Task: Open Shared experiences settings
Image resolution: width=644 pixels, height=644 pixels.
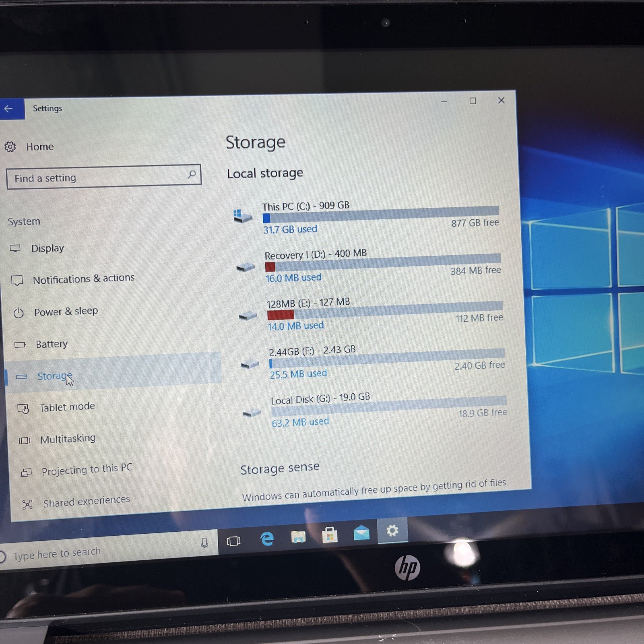Action: coord(87,502)
